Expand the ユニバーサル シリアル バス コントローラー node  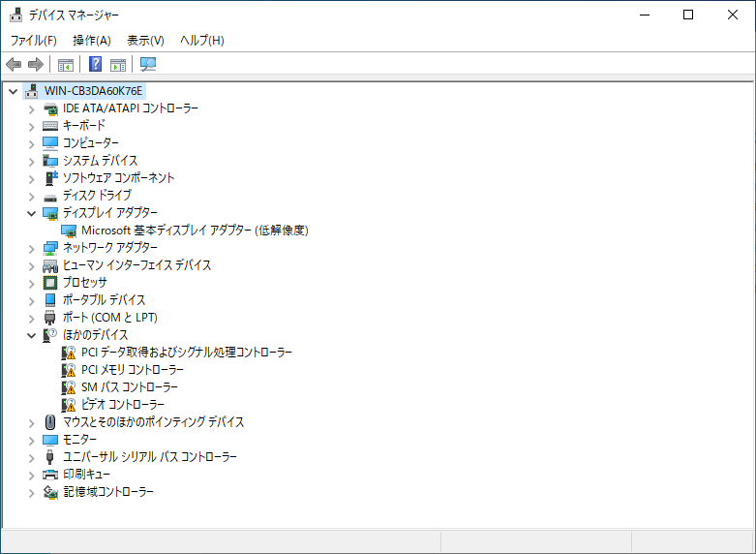(31, 458)
